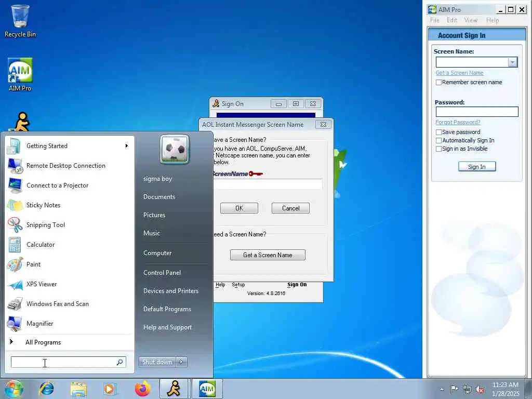Launch Windows Media Player from taskbar
Screen dimensions: 532x399
(x=110, y=389)
